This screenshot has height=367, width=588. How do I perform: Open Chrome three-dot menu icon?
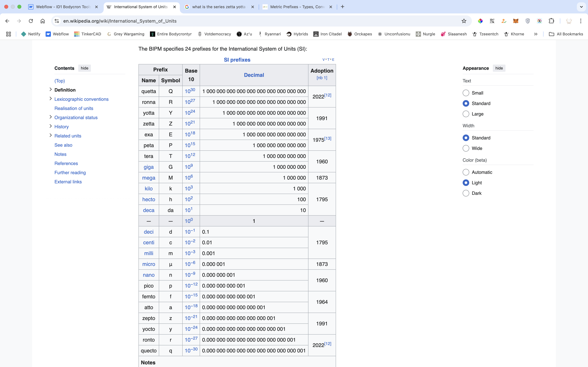(x=580, y=21)
